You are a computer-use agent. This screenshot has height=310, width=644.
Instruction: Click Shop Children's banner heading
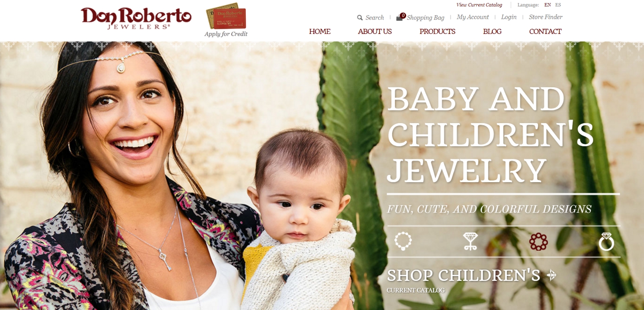click(463, 275)
